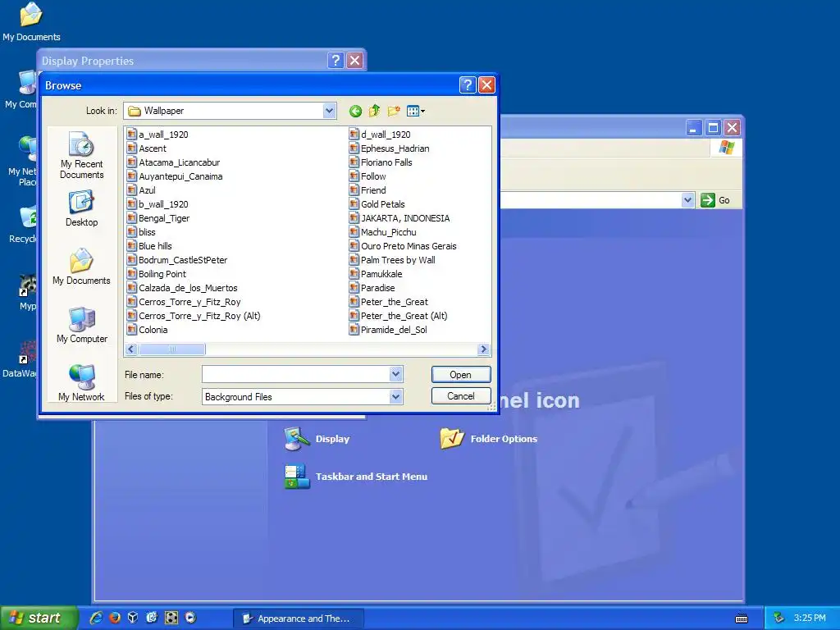Select the Blue hills file

[x=149, y=246]
